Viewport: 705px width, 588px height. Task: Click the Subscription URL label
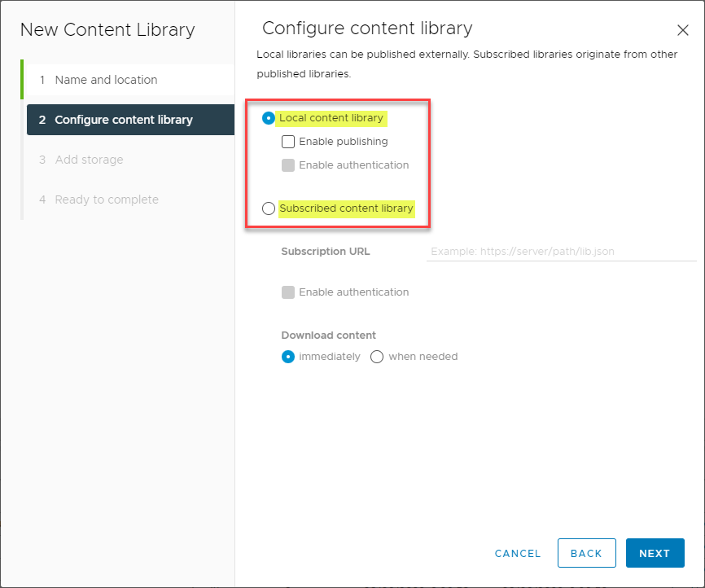[326, 252]
